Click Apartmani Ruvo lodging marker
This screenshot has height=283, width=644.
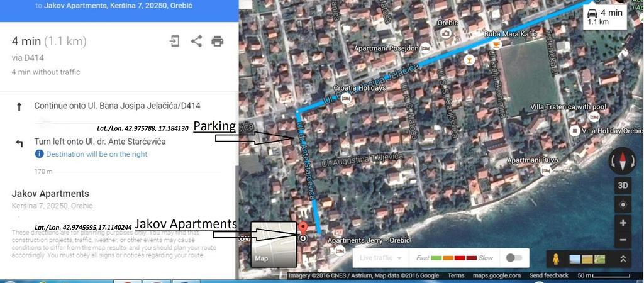[x=546, y=170]
